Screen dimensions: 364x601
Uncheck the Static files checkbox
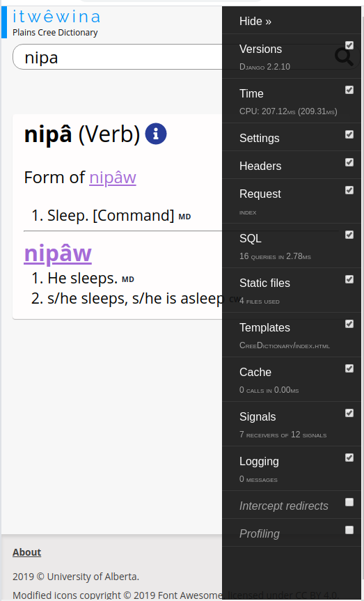point(349,279)
